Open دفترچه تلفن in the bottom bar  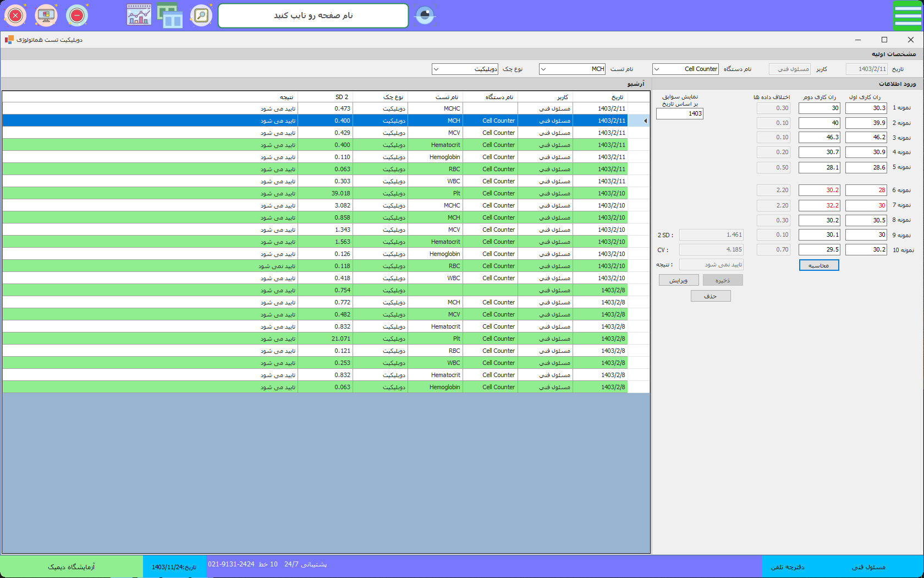point(788,566)
